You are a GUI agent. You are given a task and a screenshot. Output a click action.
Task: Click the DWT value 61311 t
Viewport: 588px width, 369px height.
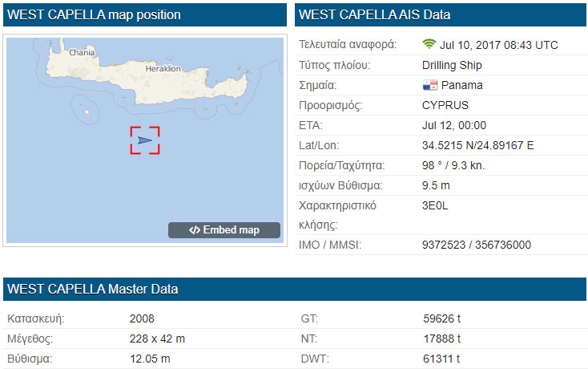click(x=442, y=359)
